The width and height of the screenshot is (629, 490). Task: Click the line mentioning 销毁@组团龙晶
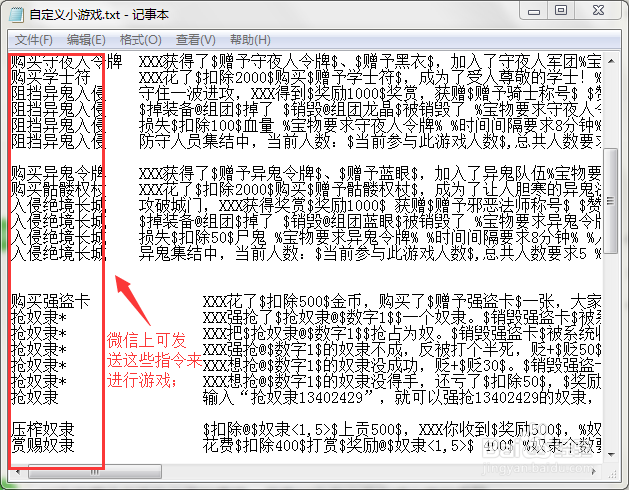369,110
